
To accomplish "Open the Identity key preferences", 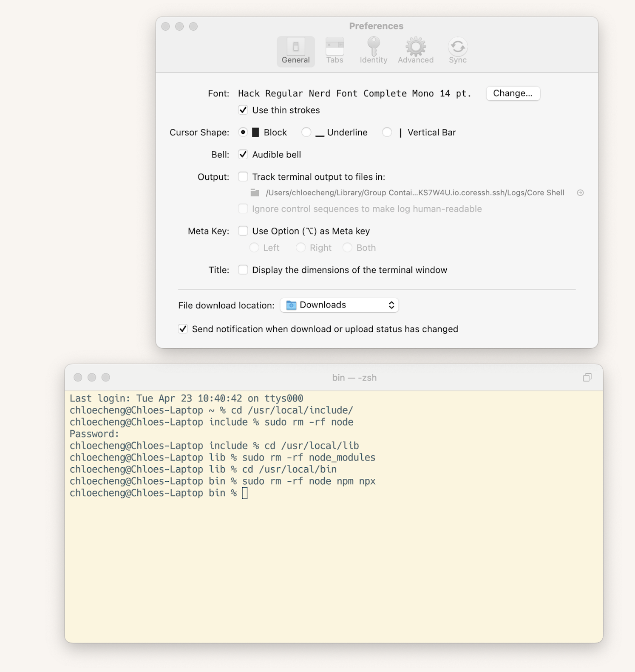I will pyautogui.click(x=373, y=51).
